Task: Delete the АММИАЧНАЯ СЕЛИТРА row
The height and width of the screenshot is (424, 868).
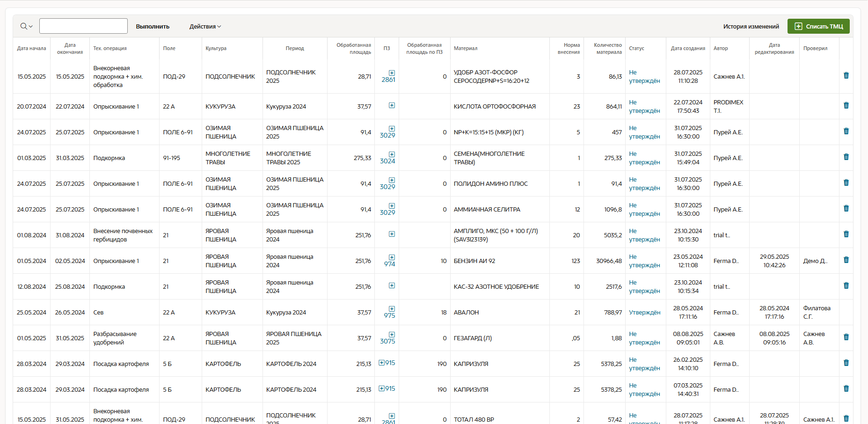Action: click(846, 208)
